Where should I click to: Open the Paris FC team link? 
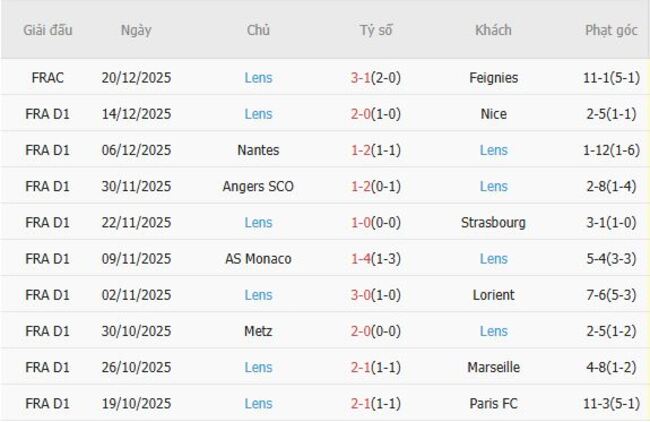click(493, 403)
